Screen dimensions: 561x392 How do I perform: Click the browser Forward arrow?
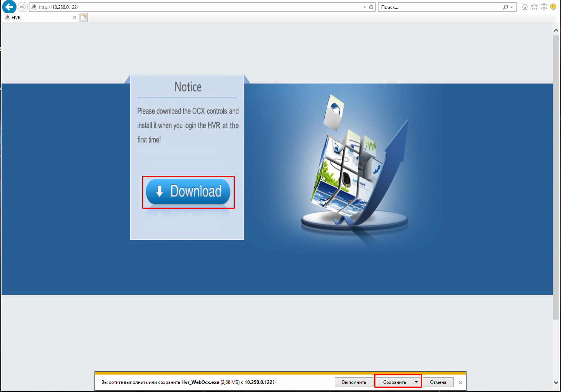click(x=23, y=7)
